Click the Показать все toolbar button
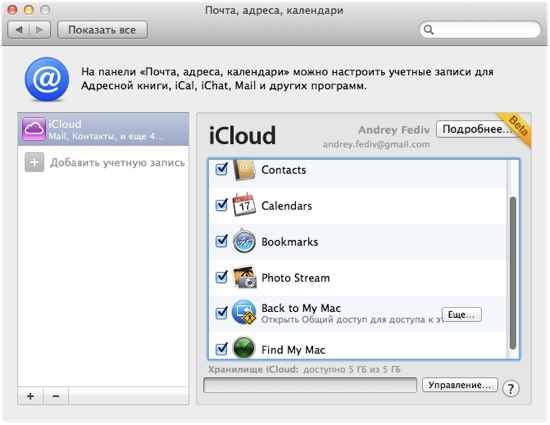The width and height of the screenshot is (550, 425). pyautogui.click(x=102, y=30)
